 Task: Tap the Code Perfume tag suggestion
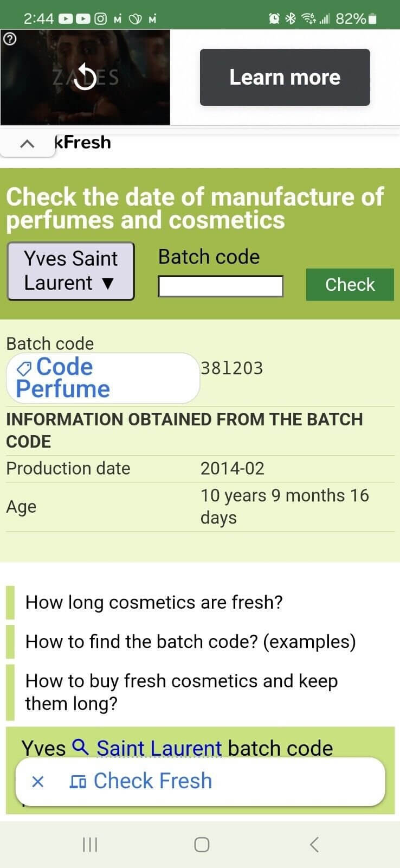click(x=102, y=378)
